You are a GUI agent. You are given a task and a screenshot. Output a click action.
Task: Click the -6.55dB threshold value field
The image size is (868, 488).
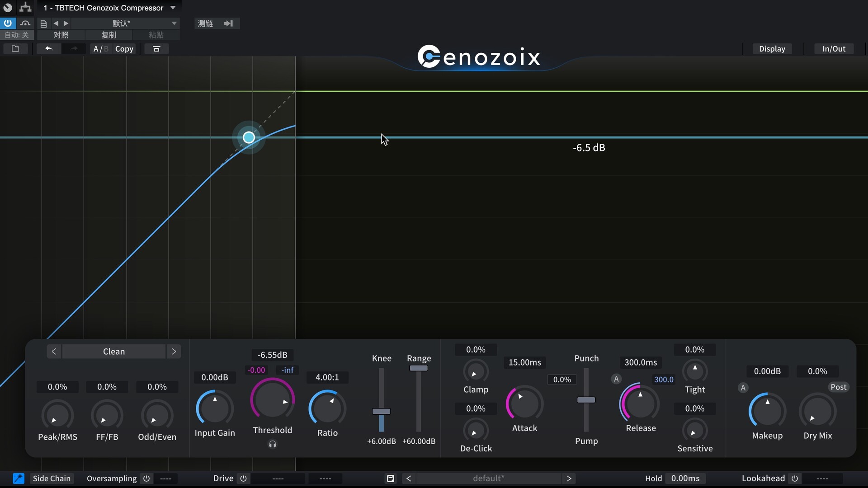[272, 355]
